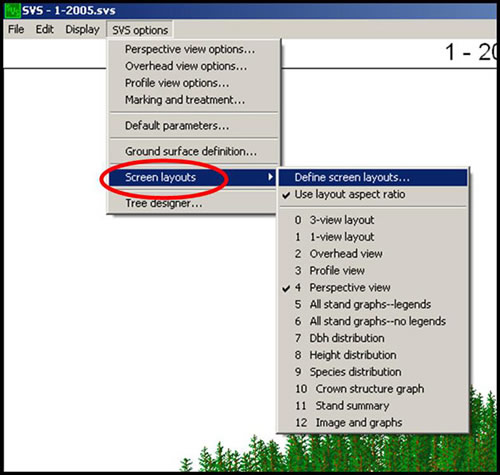Open the File menu
The width and height of the screenshot is (500, 475).
pyautogui.click(x=16, y=30)
